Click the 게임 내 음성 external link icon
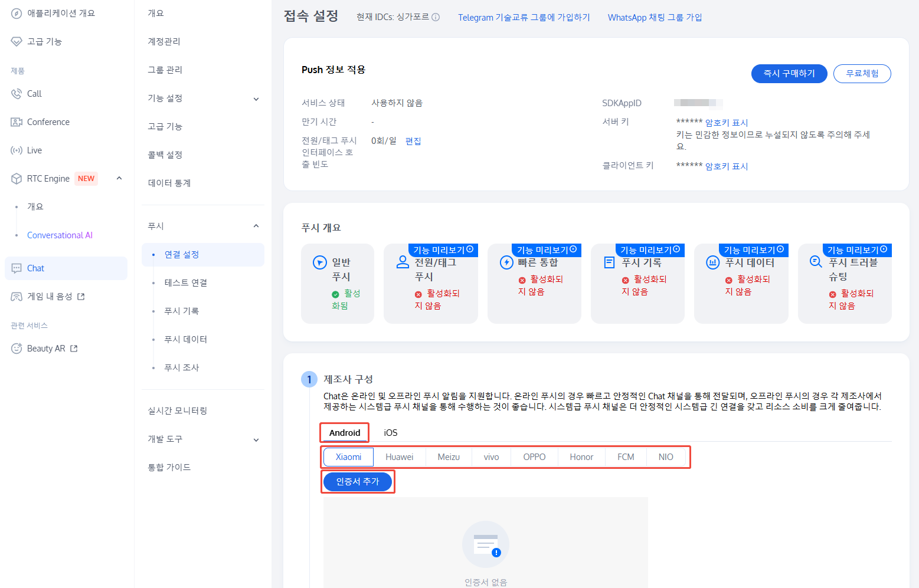Screen dimensions: 919x588 tap(81, 297)
